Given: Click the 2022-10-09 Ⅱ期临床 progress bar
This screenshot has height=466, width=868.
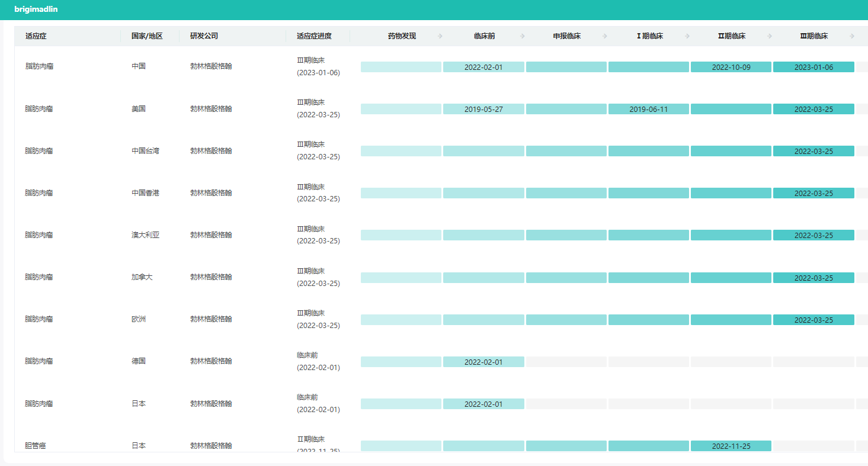Looking at the screenshot, I should [x=731, y=67].
